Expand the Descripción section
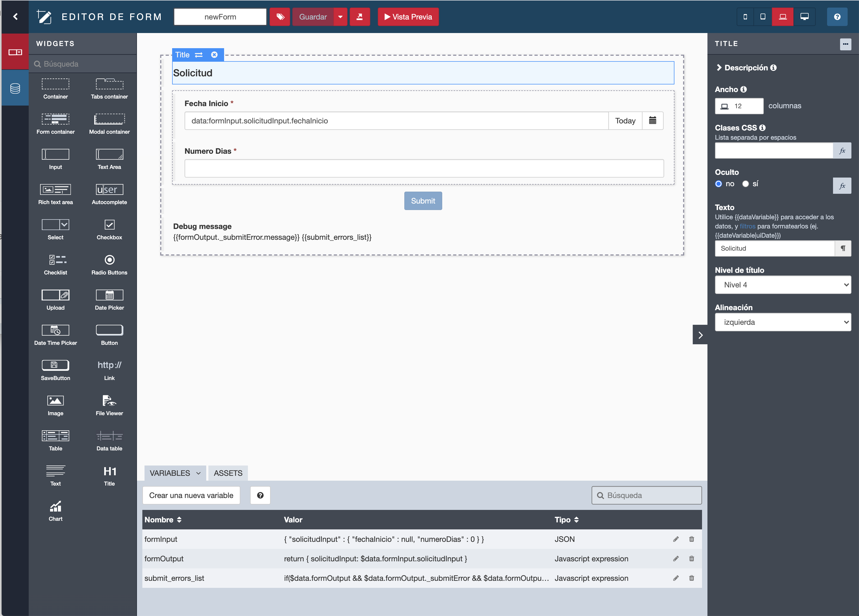 click(746, 67)
